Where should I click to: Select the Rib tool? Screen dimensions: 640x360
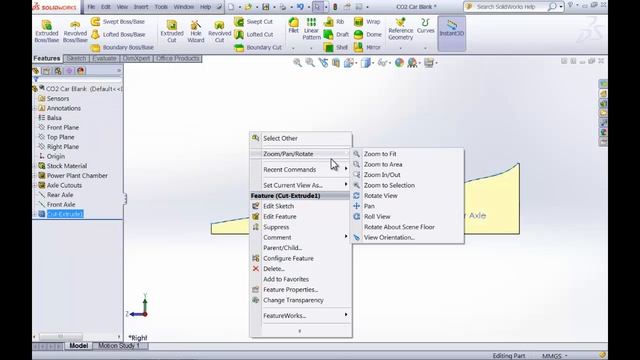[334, 22]
